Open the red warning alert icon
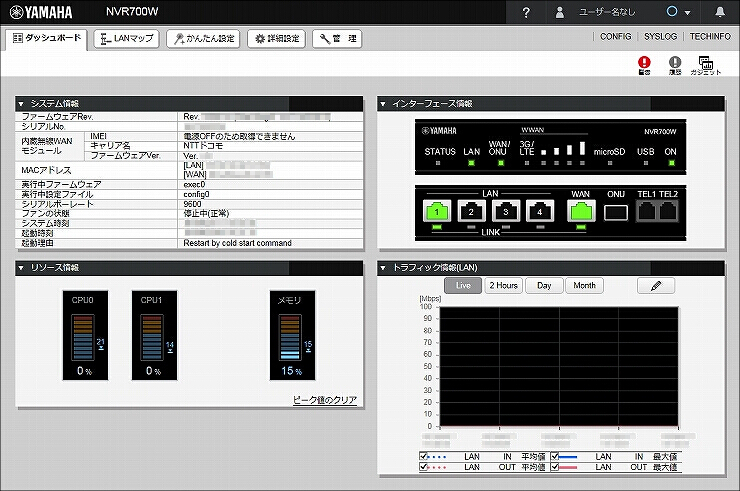This screenshot has height=491, width=740. [x=644, y=65]
